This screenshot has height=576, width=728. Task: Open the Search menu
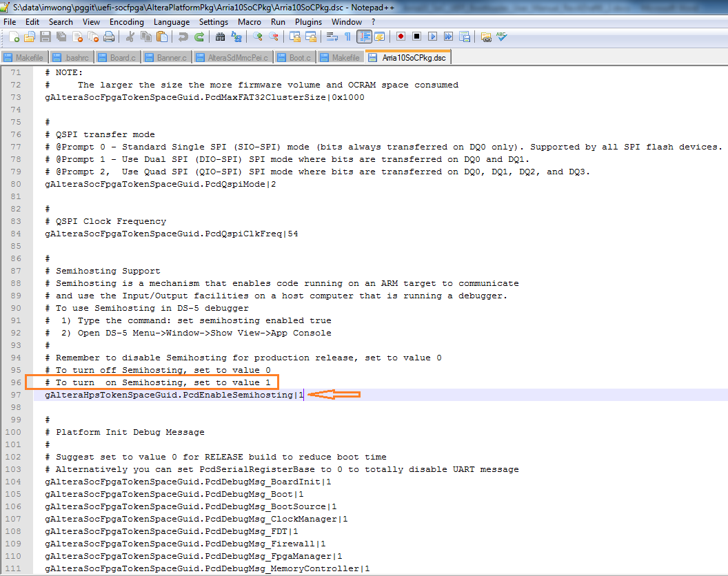pos(61,22)
